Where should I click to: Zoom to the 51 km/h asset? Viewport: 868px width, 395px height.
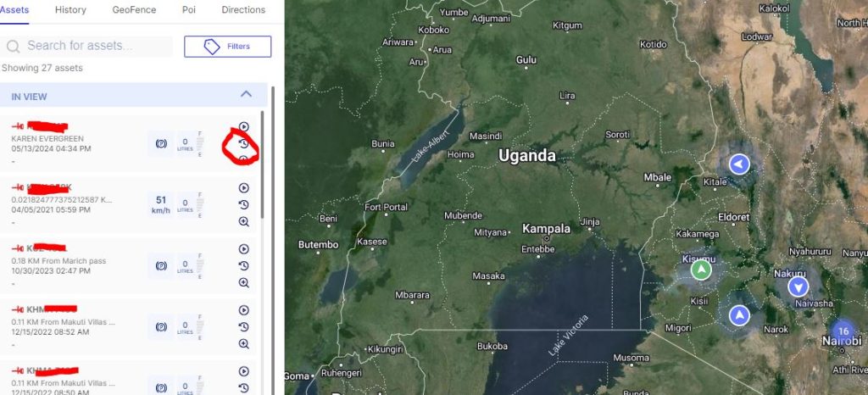click(243, 222)
